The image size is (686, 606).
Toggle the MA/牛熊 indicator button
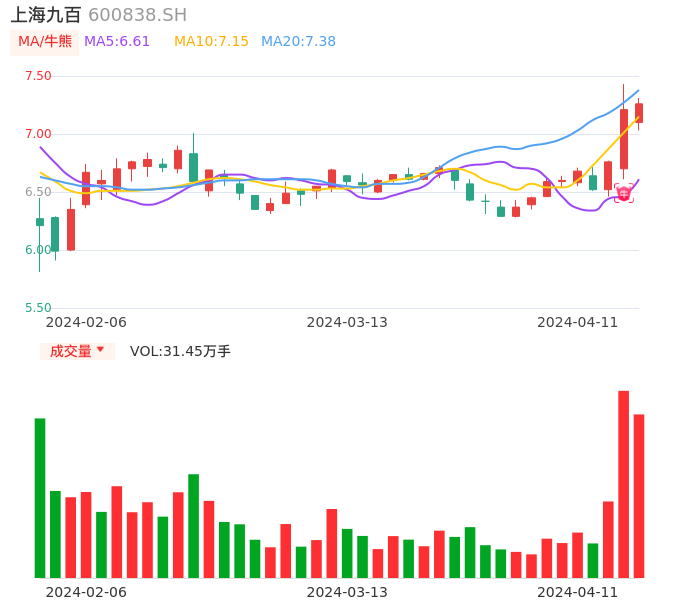point(45,42)
